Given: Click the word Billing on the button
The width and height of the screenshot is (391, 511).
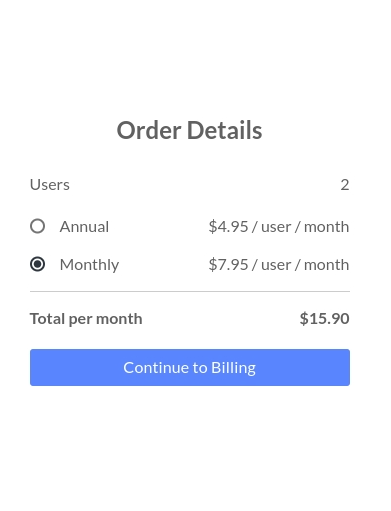Looking at the screenshot, I should tap(233, 368).
